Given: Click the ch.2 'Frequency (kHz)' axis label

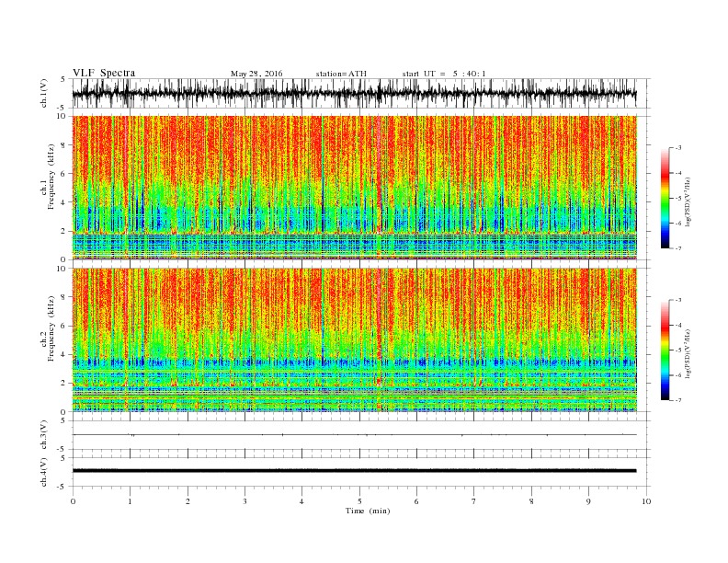Looking at the screenshot, I should pos(51,329).
